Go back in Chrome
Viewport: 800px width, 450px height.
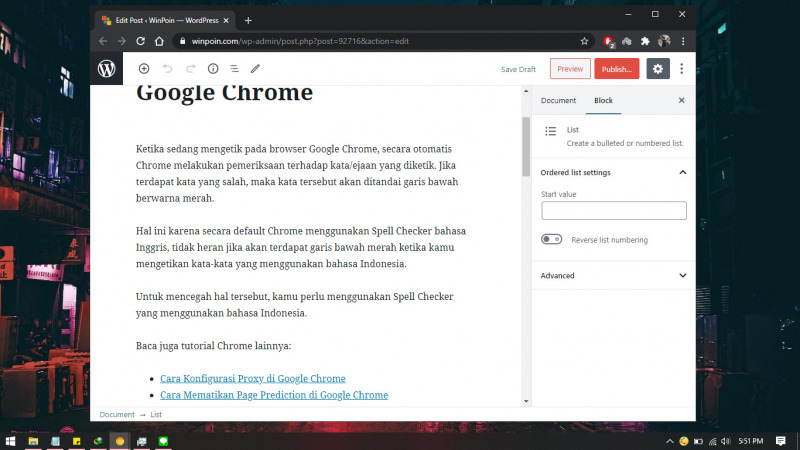tap(104, 41)
